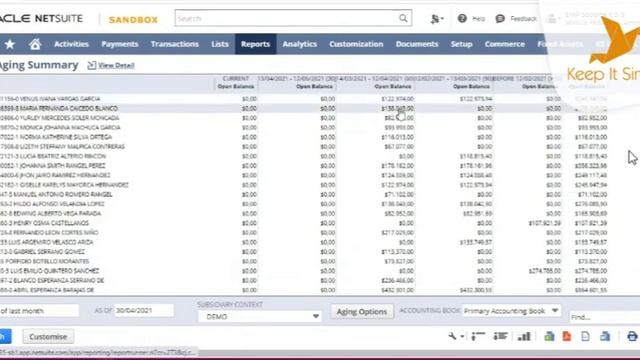Select the HILDO ALFONSO VELANDIA LOPEZ row
Image resolution: width=640 pixels, height=360 pixels.
tap(304, 204)
